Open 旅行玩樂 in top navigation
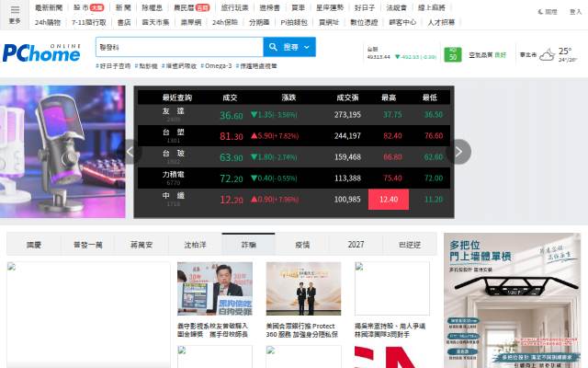Image resolution: width=588 pixels, height=368 pixels. pos(234,7)
